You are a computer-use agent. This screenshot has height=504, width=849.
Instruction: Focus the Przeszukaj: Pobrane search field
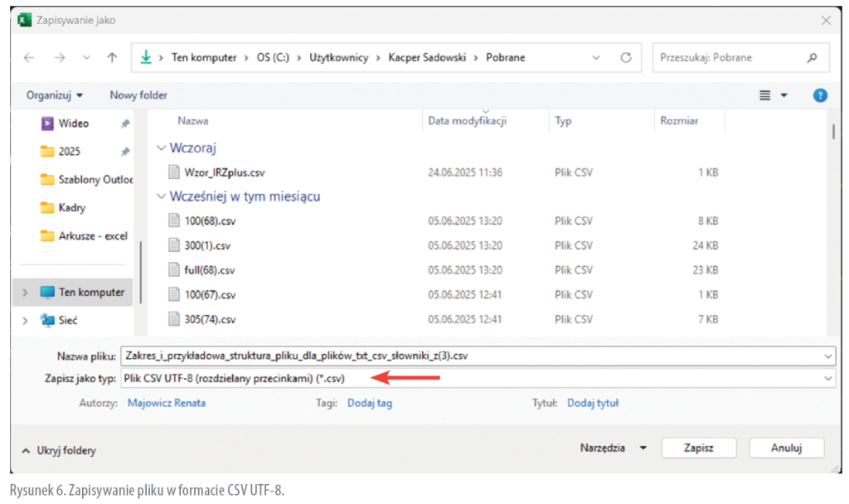(740, 57)
